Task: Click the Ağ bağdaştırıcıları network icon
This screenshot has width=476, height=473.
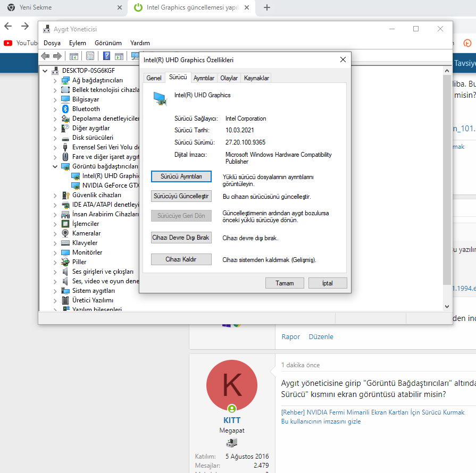Action: pos(65,80)
